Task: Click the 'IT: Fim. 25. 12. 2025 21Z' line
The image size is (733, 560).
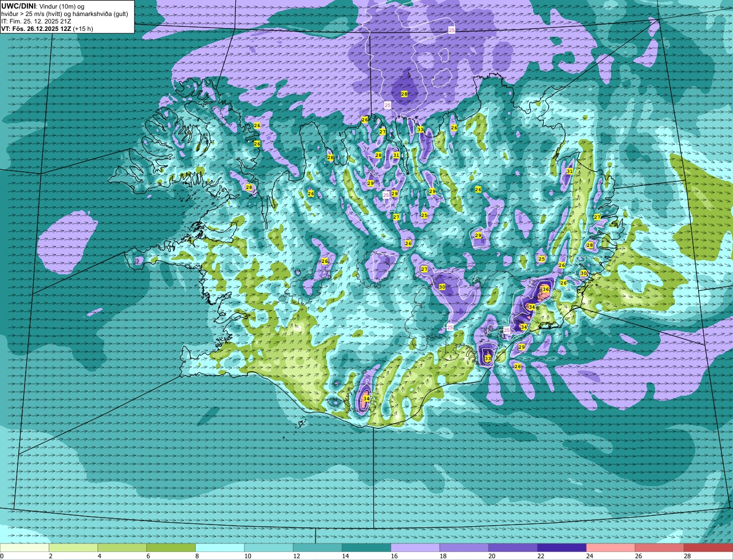Action: pyautogui.click(x=36, y=21)
